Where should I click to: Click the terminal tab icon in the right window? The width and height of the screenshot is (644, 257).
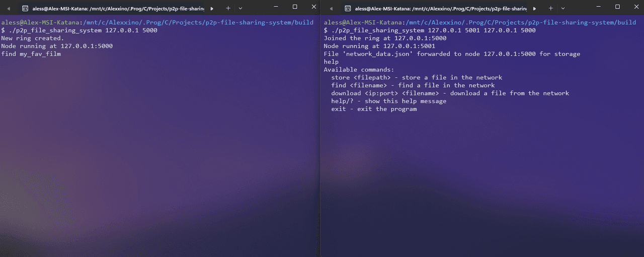pyautogui.click(x=348, y=9)
